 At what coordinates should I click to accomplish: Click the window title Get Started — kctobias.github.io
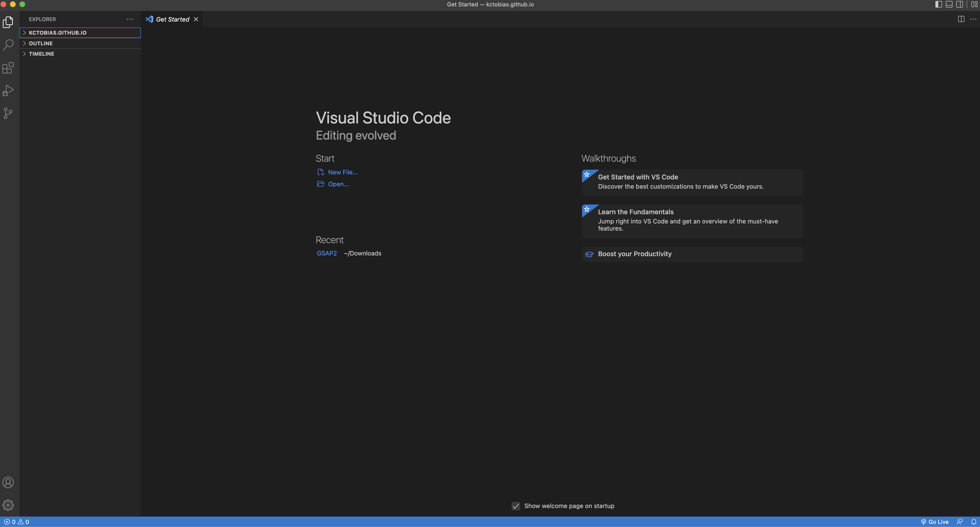pyautogui.click(x=490, y=4)
